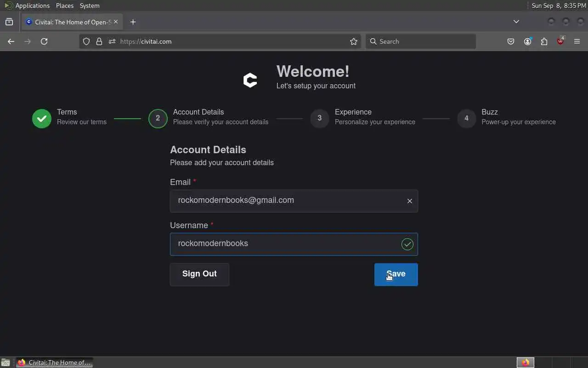The image size is (588, 368).
Task: Focus the Username input field
Action: (294, 244)
